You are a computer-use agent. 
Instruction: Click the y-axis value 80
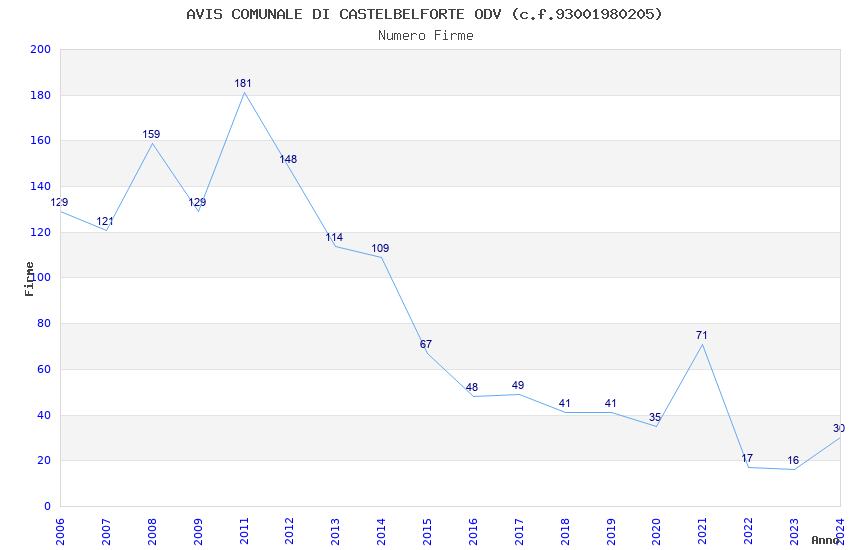tap(43, 323)
